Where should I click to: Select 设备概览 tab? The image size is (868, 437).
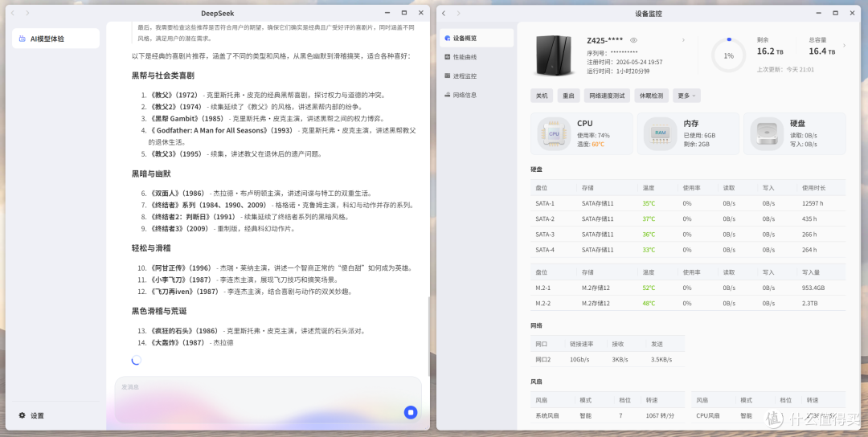[x=477, y=39]
